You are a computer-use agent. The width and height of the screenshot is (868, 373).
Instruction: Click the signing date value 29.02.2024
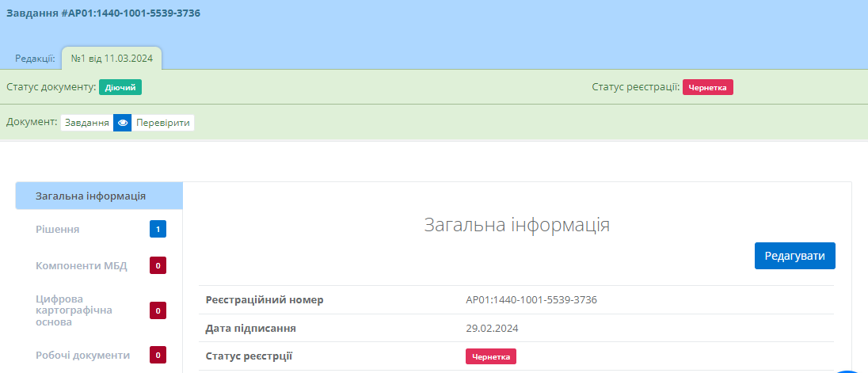coord(492,328)
